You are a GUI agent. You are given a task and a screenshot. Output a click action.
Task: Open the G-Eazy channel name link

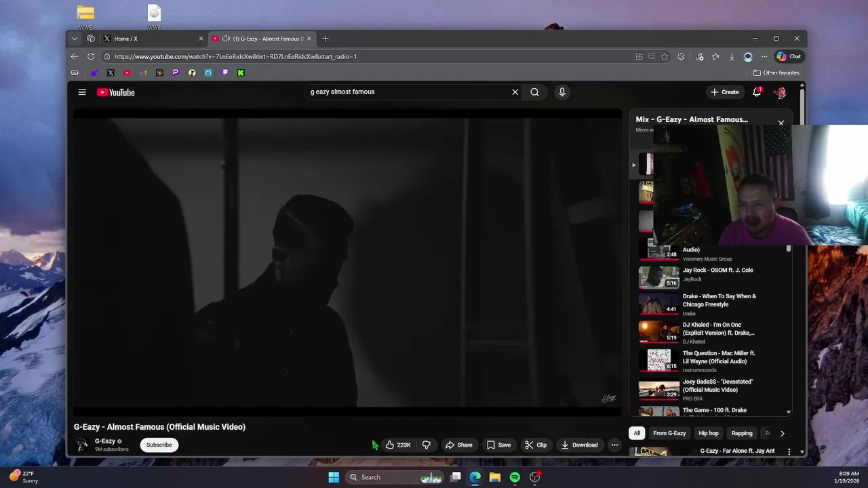pyautogui.click(x=105, y=441)
